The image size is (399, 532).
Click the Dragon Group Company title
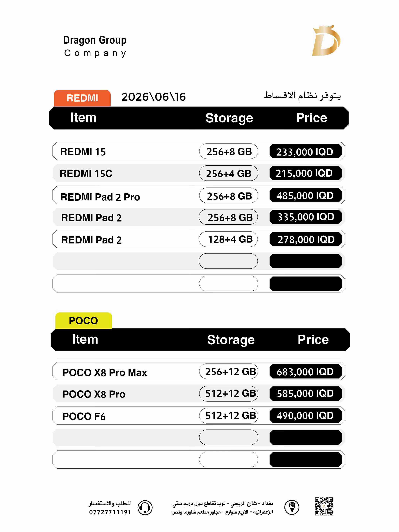[95, 46]
